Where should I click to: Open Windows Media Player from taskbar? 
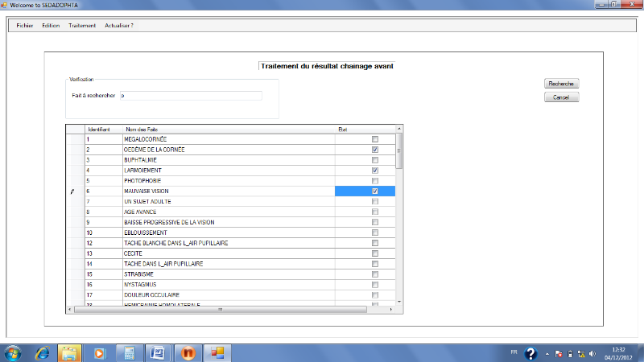pyautogui.click(x=99, y=353)
